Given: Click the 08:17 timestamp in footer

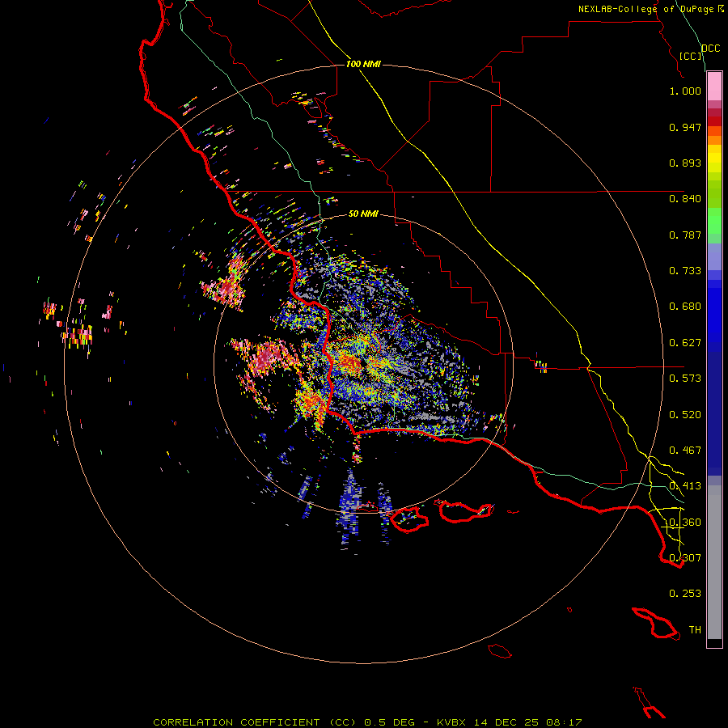Looking at the screenshot, I should [x=564, y=722].
